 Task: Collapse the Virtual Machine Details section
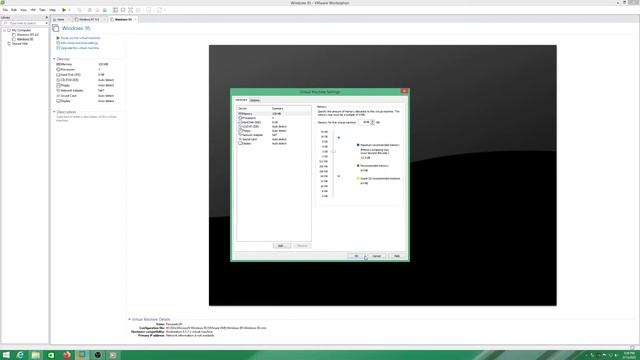tap(129, 319)
